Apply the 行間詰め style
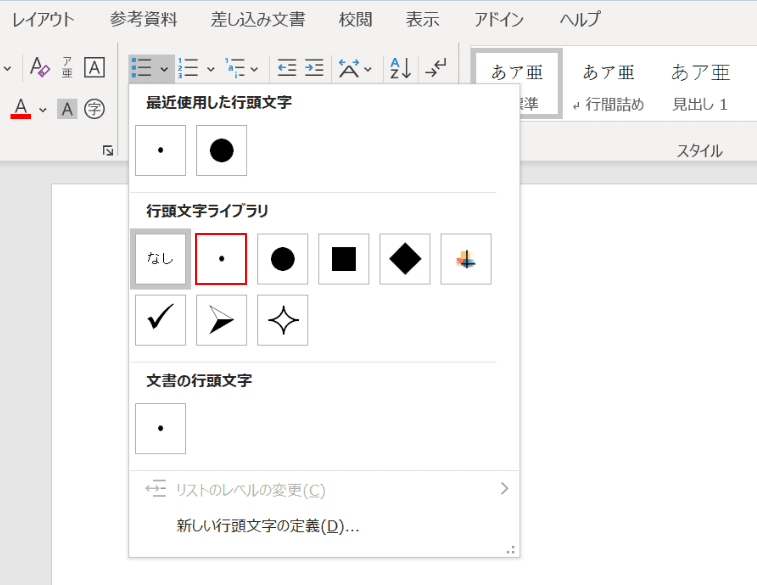This screenshot has height=585, width=757. (x=608, y=87)
